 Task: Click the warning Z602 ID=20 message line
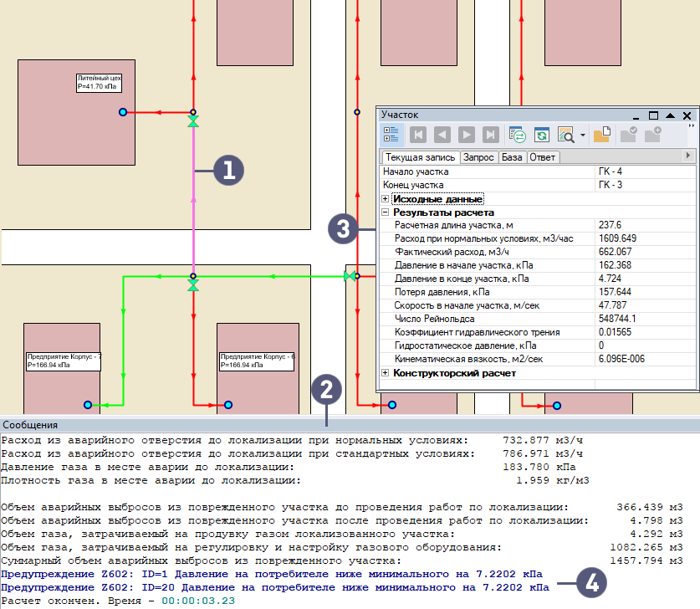pos(275,587)
